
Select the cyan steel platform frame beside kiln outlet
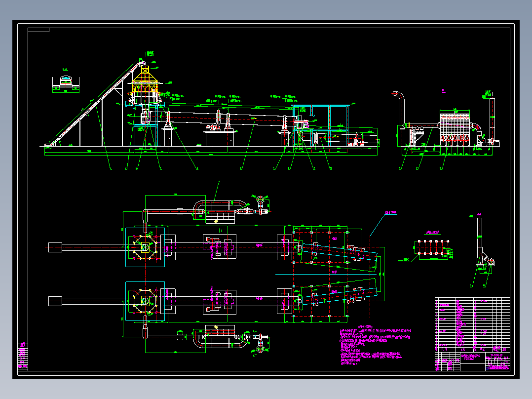click(320, 125)
